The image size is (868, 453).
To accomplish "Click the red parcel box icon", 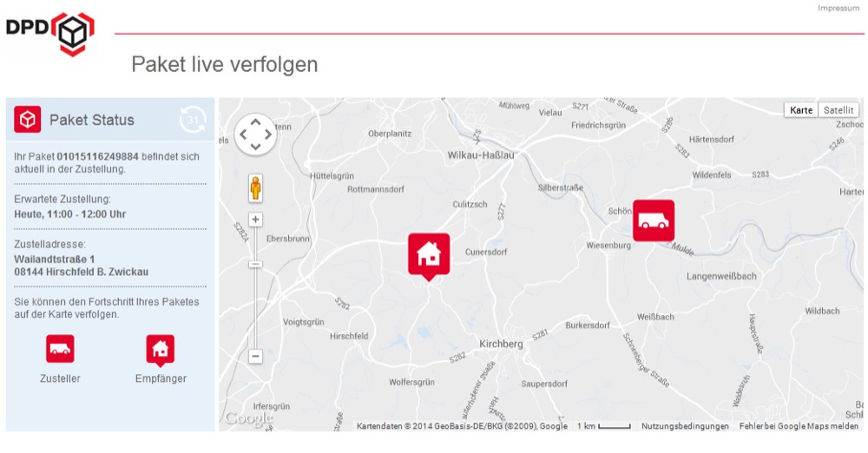I will pos(28,119).
